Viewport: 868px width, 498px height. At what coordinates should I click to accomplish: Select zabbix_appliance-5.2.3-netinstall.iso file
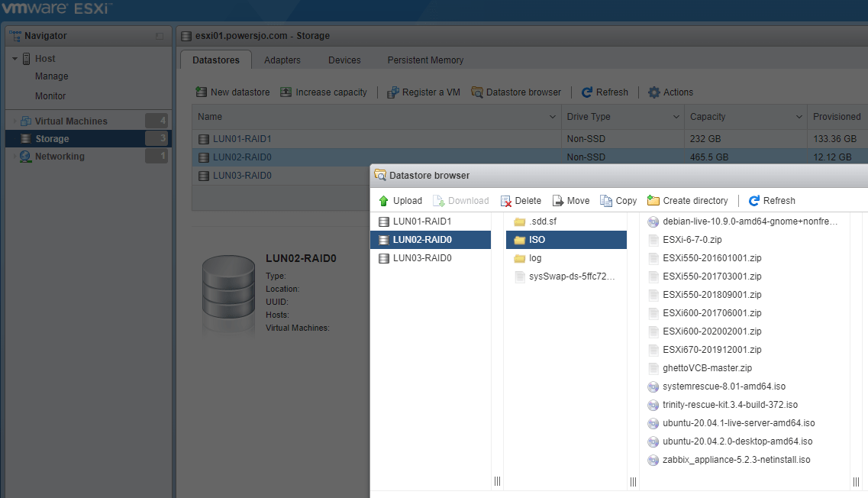729,460
